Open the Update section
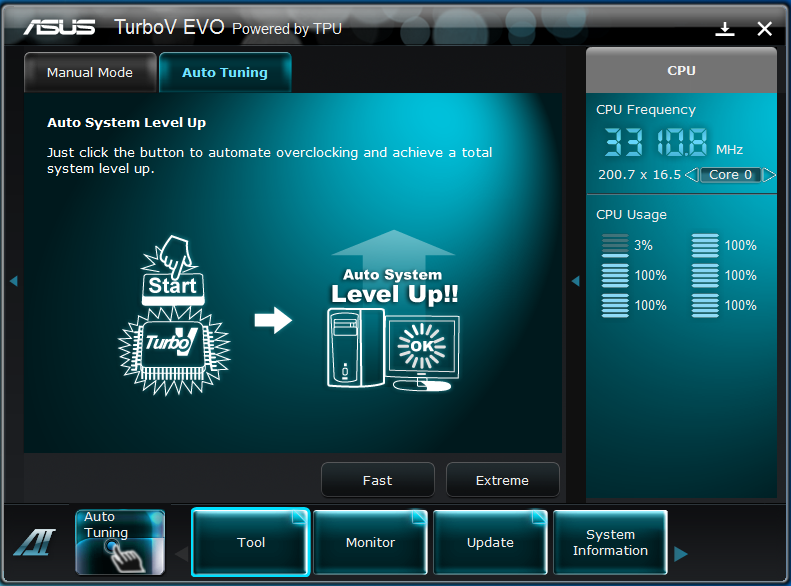Viewport: 791px width, 586px height. pos(490,542)
